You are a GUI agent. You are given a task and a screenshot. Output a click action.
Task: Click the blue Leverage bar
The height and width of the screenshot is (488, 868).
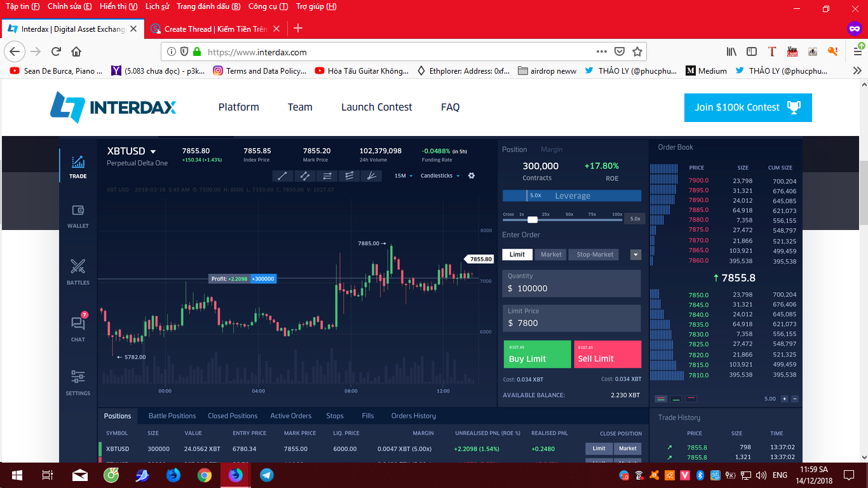pos(572,196)
